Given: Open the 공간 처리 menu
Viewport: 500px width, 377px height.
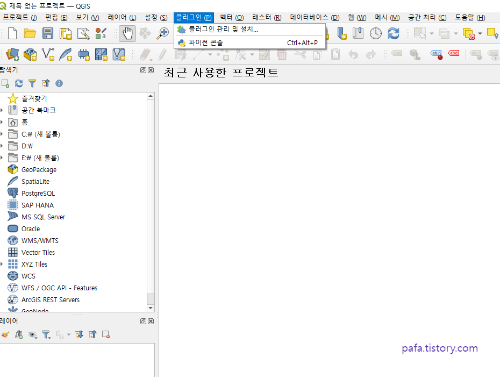Looking at the screenshot, I should (x=427, y=17).
